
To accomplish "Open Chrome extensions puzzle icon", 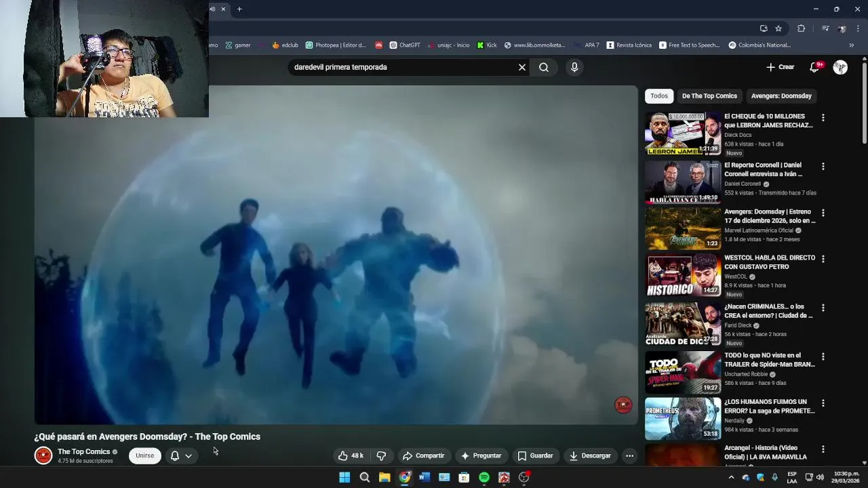I will (x=801, y=28).
